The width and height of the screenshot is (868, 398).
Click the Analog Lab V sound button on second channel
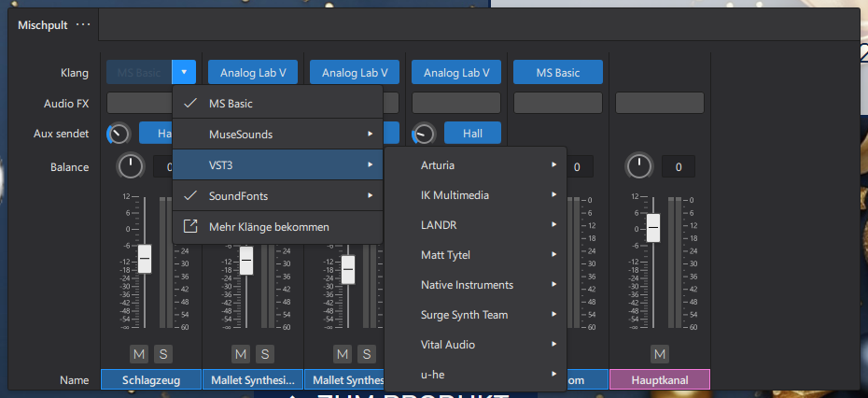pyautogui.click(x=252, y=72)
